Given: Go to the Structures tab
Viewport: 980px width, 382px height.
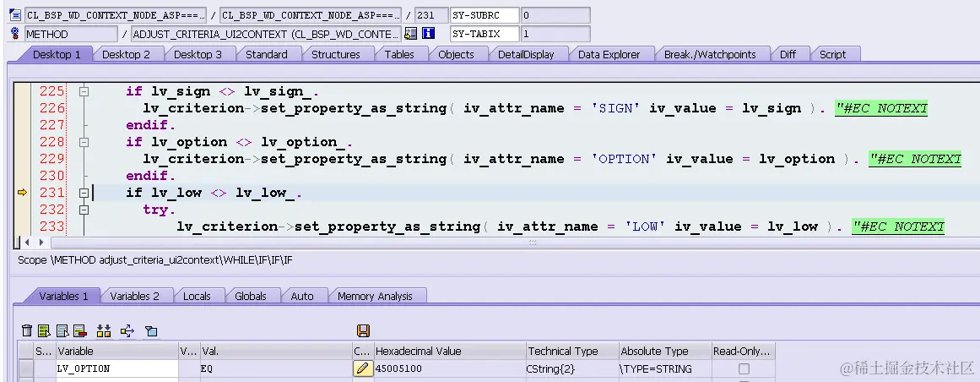Looking at the screenshot, I should tap(336, 54).
